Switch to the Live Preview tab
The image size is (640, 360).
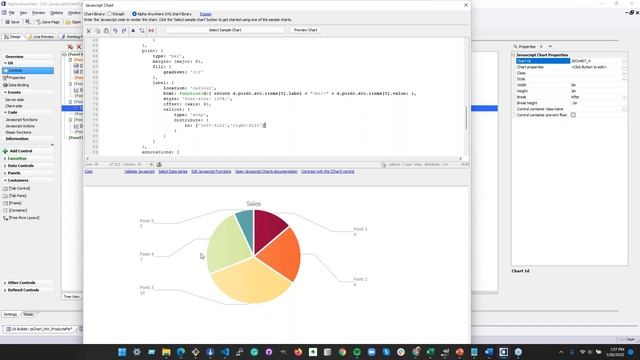40,37
